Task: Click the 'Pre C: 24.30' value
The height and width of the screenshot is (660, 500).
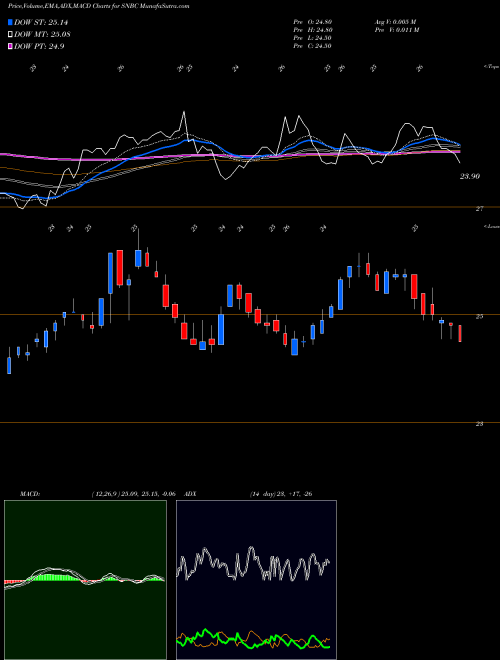Action: tap(312, 46)
